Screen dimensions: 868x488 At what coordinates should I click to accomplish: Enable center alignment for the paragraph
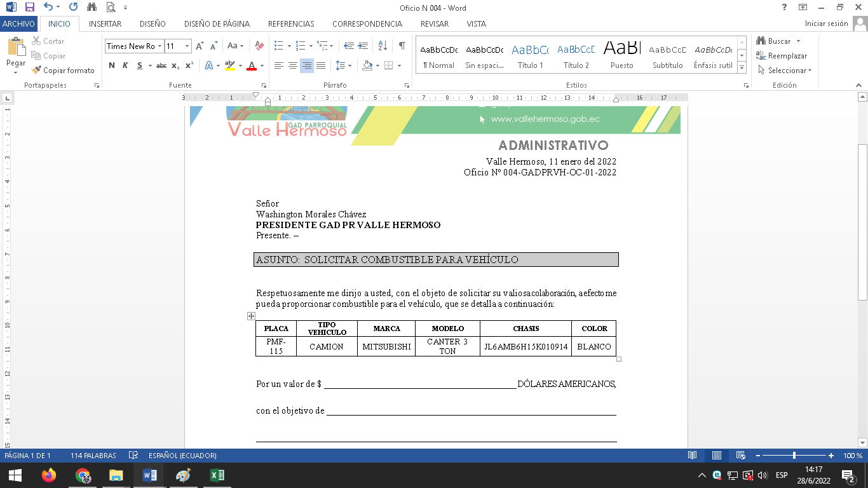pyautogui.click(x=292, y=65)
